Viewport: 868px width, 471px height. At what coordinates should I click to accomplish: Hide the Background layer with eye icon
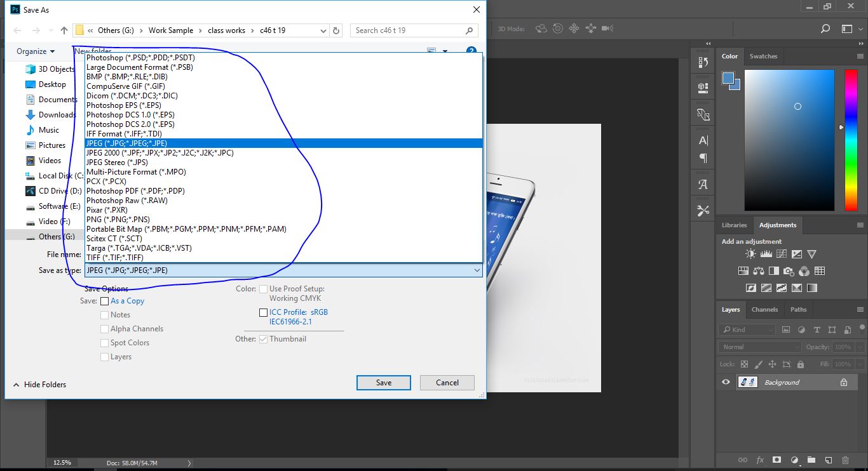[726, 382]
